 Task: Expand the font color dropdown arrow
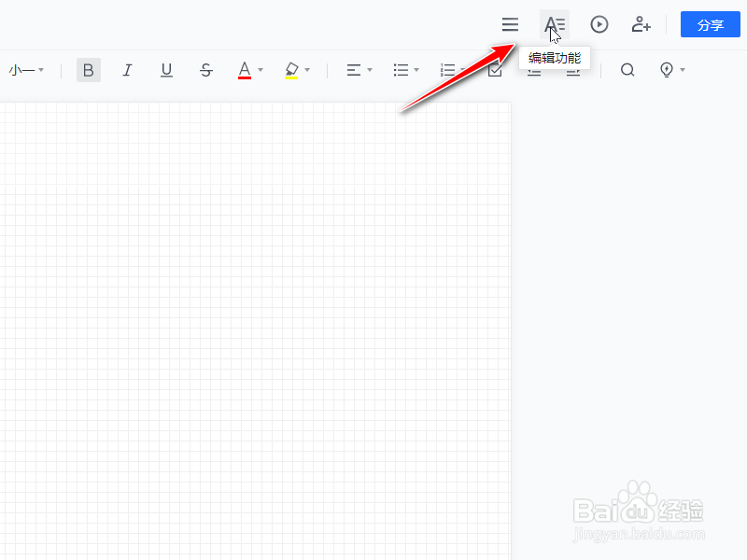(x=261, y=70)
